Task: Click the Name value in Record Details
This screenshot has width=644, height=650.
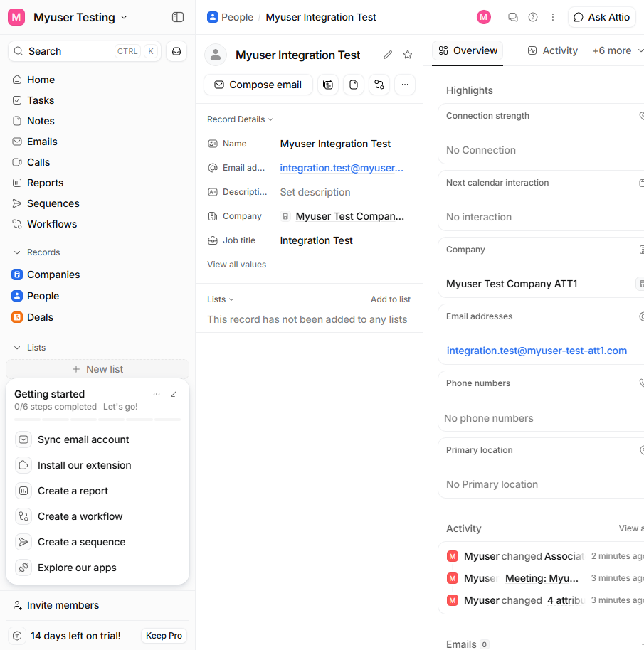Action: (x=335, y=144)
